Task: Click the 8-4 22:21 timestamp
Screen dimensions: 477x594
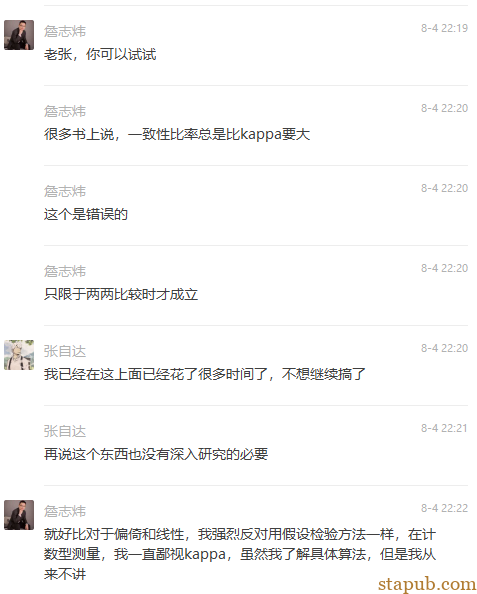Action: click(x=444, y=428)
